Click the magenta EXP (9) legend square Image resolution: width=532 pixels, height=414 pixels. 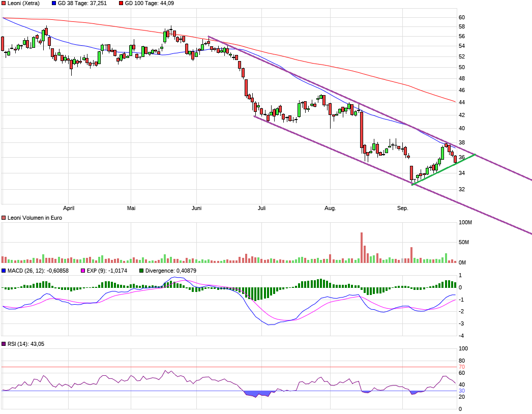click(x=84, y=271)
